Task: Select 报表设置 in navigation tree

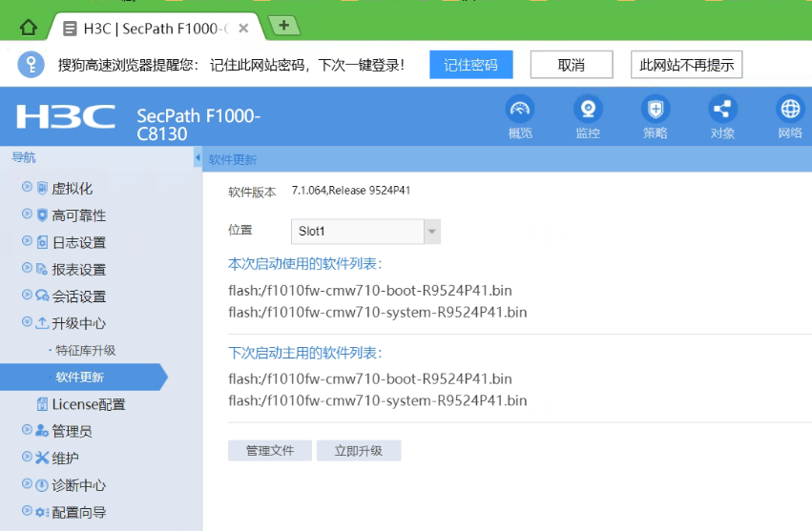Action: (78, 269)
